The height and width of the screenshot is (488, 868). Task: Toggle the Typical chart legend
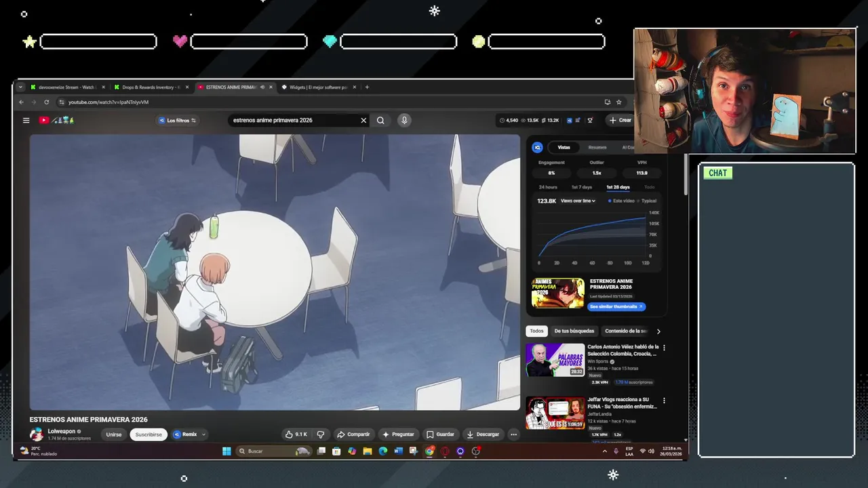pyautogui.click(x=648, y=201)
